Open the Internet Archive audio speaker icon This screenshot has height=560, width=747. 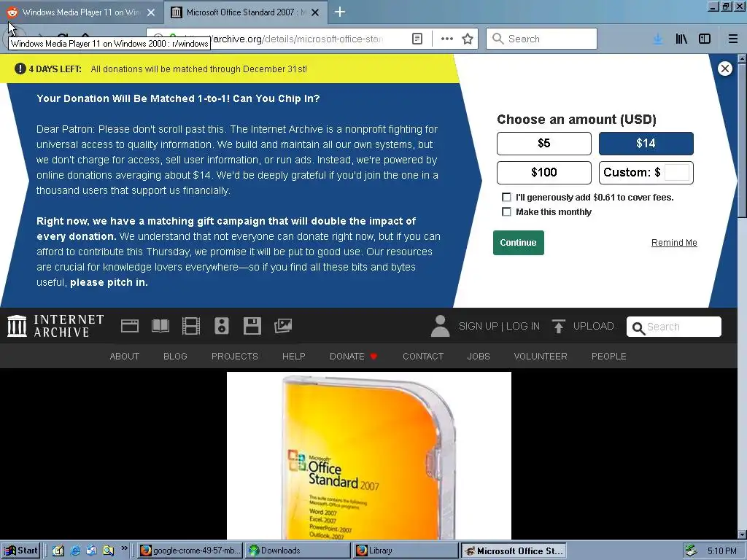tap(222, 326)
